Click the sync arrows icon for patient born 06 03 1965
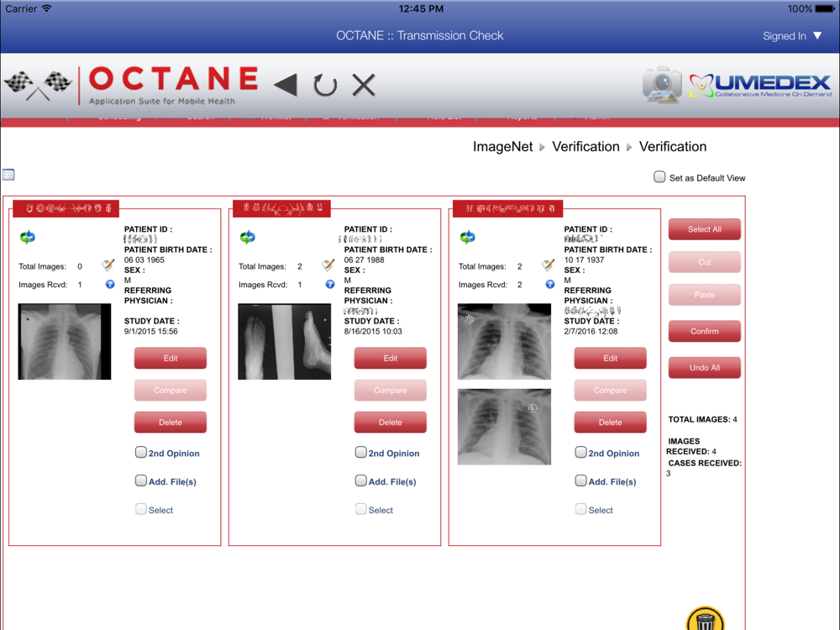This screenshot has width=840, height=630. [x=28, y=237]
